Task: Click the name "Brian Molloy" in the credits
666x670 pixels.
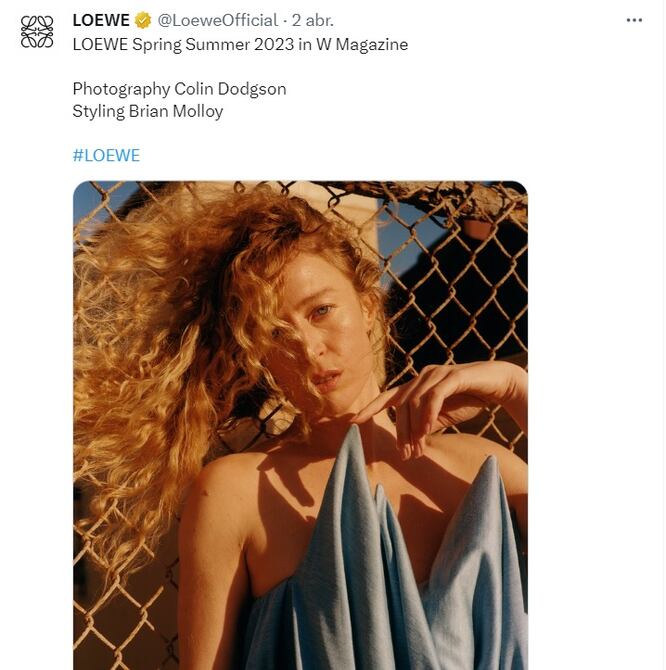Action: [176, 111]
